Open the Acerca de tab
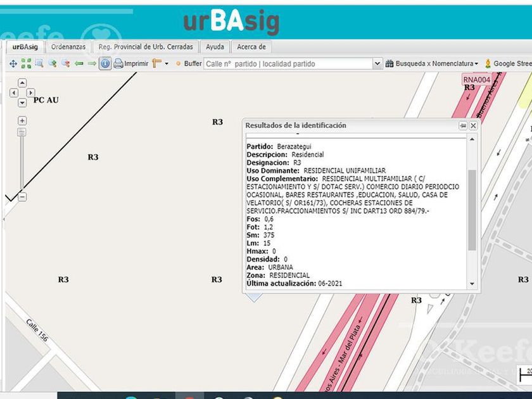This screenshot has width=532, height=399. 251,47
